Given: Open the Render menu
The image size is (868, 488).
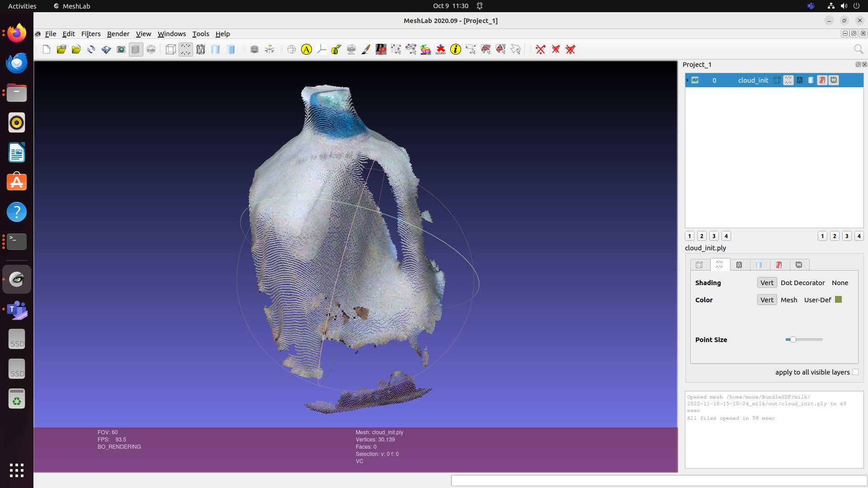Looking at the screenshot, I should tap(118, 34).
